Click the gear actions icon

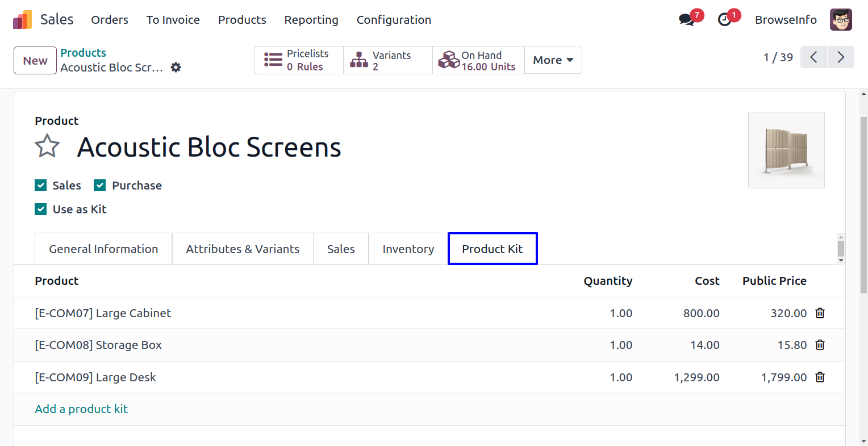click(x=176, y=68)
